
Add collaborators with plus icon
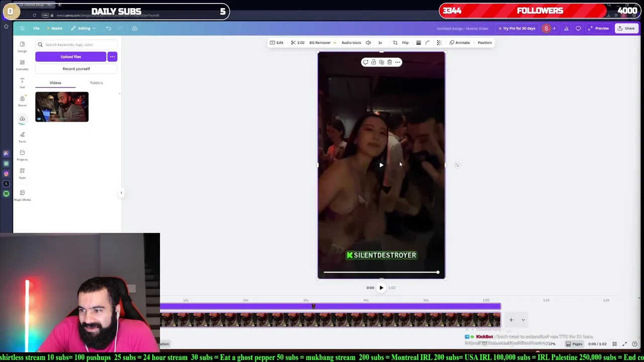pos(554,28)
